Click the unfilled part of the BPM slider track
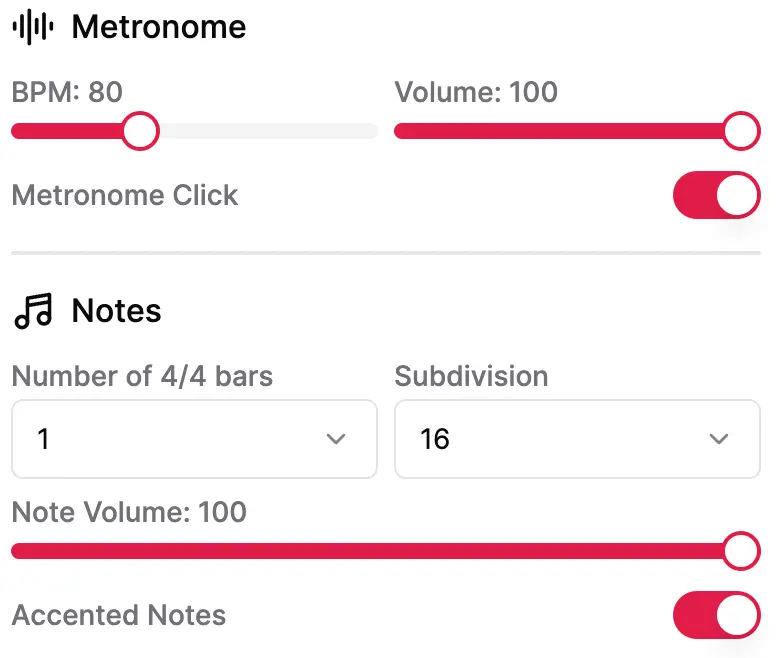Screen dimensions: 776x658 pyautogui.click(x=268, y=131)
